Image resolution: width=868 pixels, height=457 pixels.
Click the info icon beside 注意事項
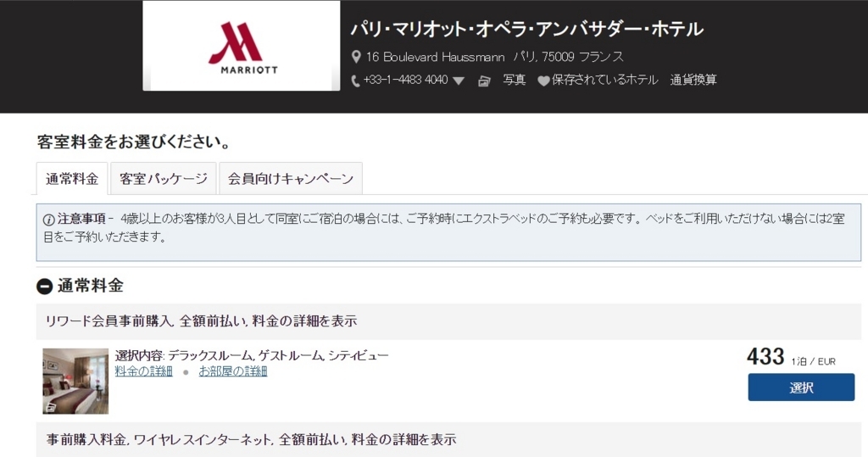click(48, 220)
